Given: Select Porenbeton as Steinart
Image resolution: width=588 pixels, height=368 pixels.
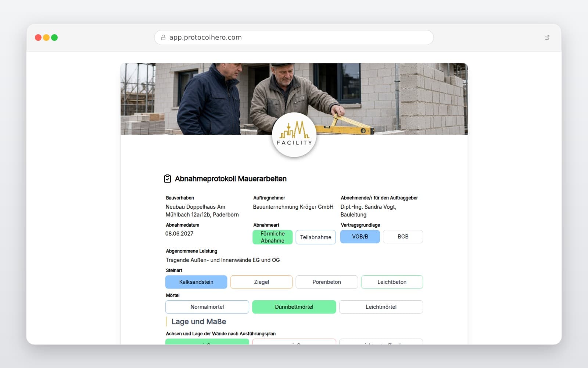Looking at the screenshot, I should (327, 282).
